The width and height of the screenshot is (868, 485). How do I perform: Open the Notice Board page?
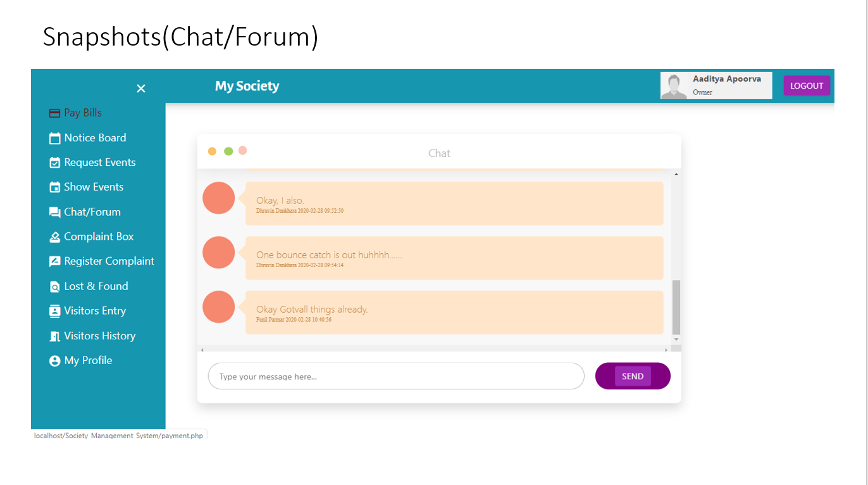(95, 137)
